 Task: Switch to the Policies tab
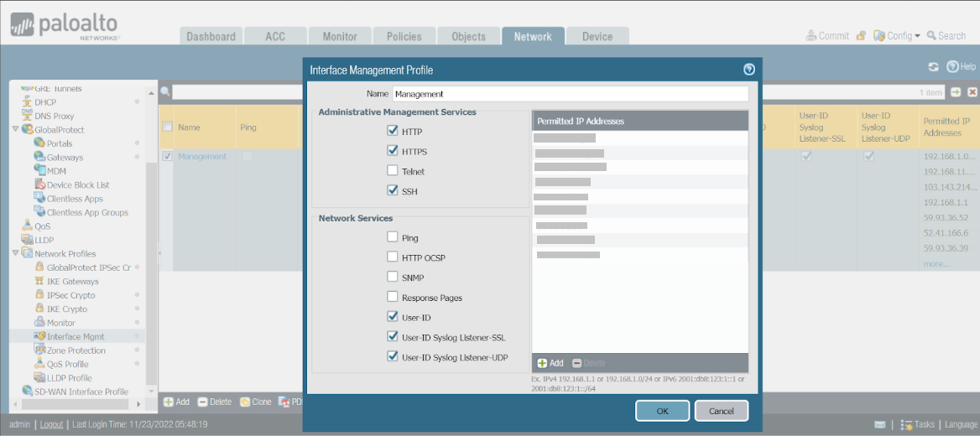(404, 36)
